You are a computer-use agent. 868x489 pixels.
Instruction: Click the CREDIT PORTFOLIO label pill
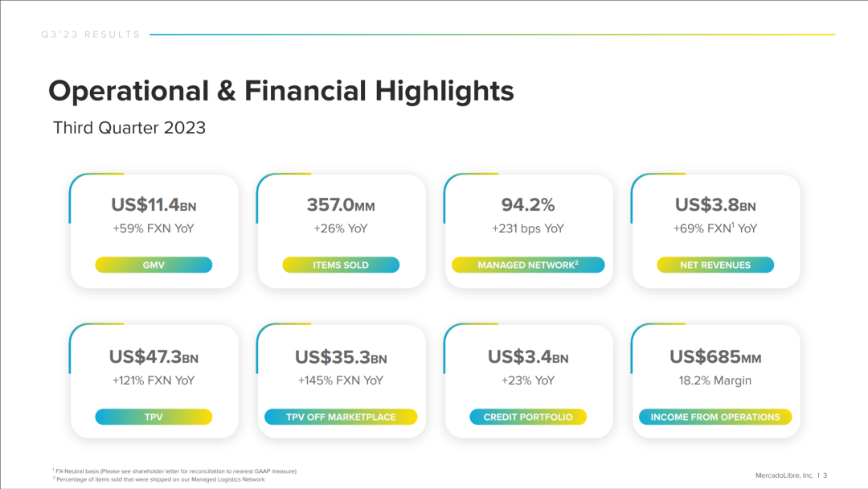coord(528,417)
